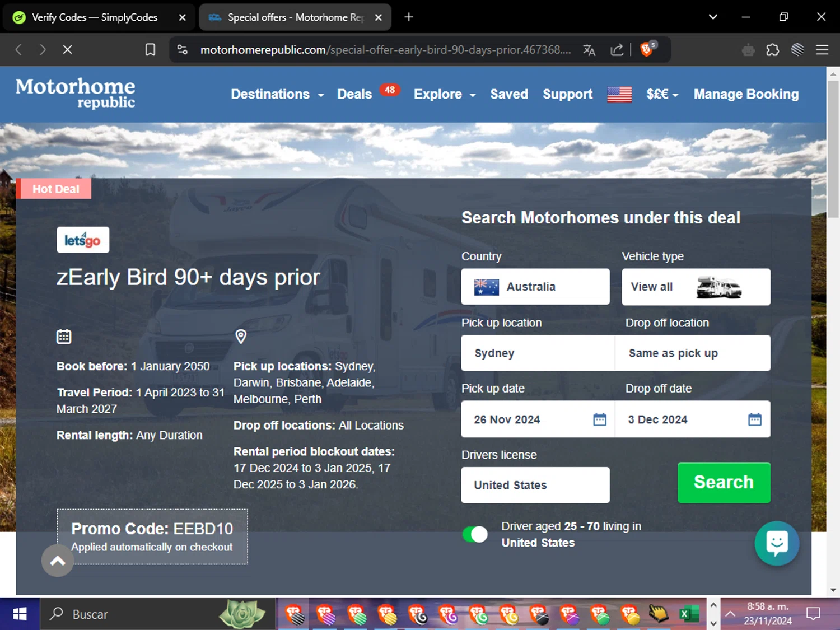Open Excel from the taskbar
Screen dimensions: 840x630
(x=689, y=614)
